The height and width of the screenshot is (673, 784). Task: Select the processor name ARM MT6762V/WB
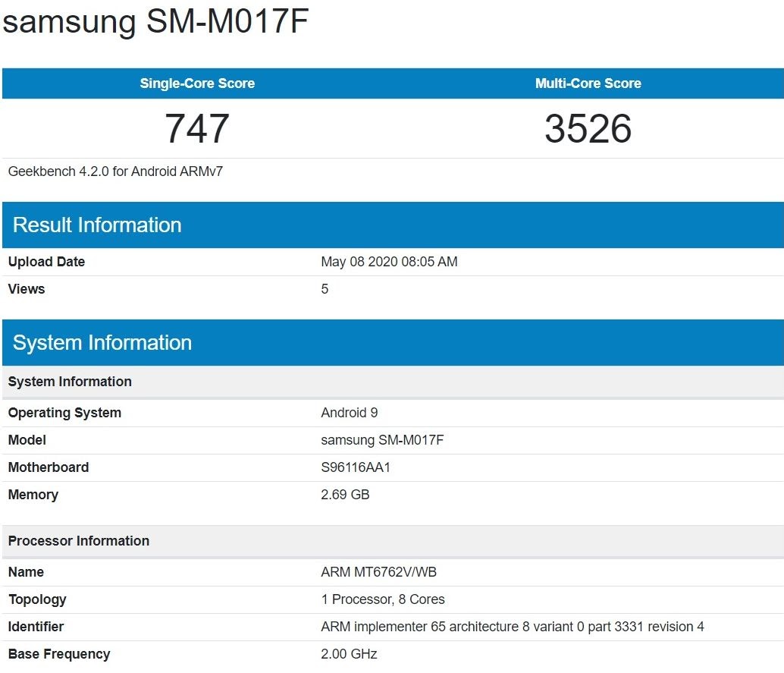coord(372,572)
